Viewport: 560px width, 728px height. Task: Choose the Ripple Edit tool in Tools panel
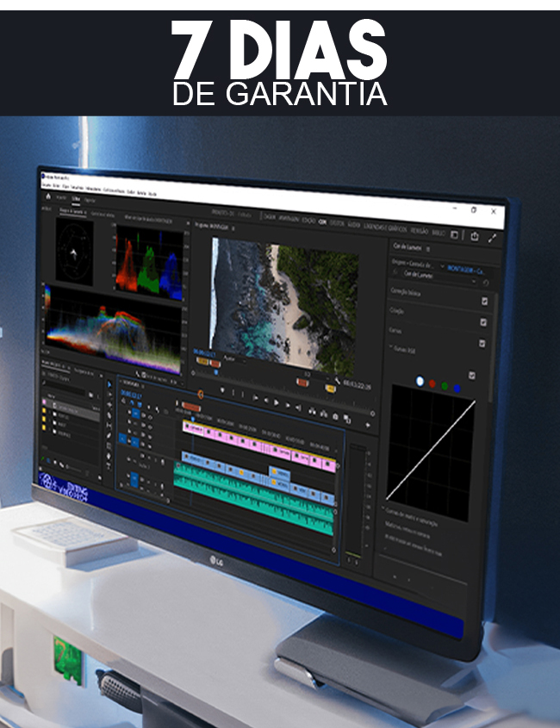(109, 405)
